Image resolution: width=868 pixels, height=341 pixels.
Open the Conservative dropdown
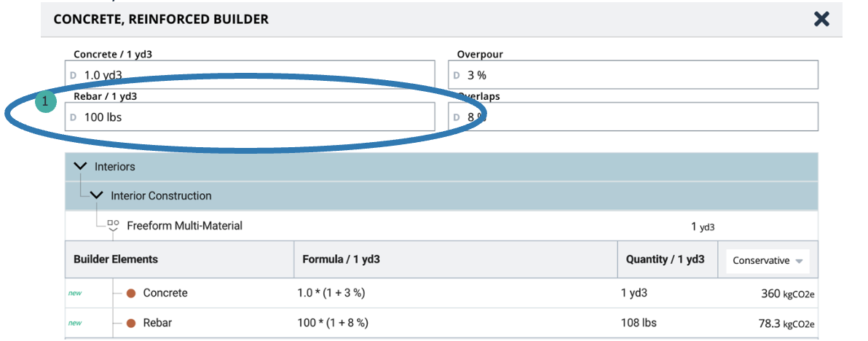point(768,260)
